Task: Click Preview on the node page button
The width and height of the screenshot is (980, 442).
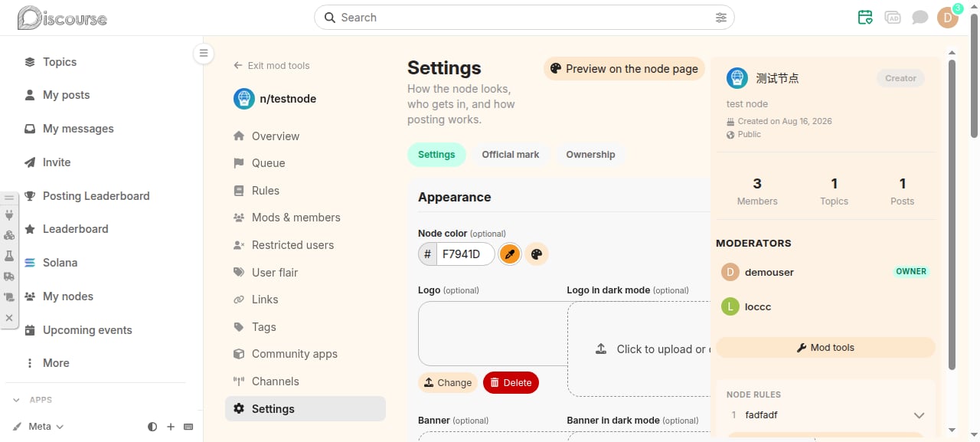Action: [624, 69]
